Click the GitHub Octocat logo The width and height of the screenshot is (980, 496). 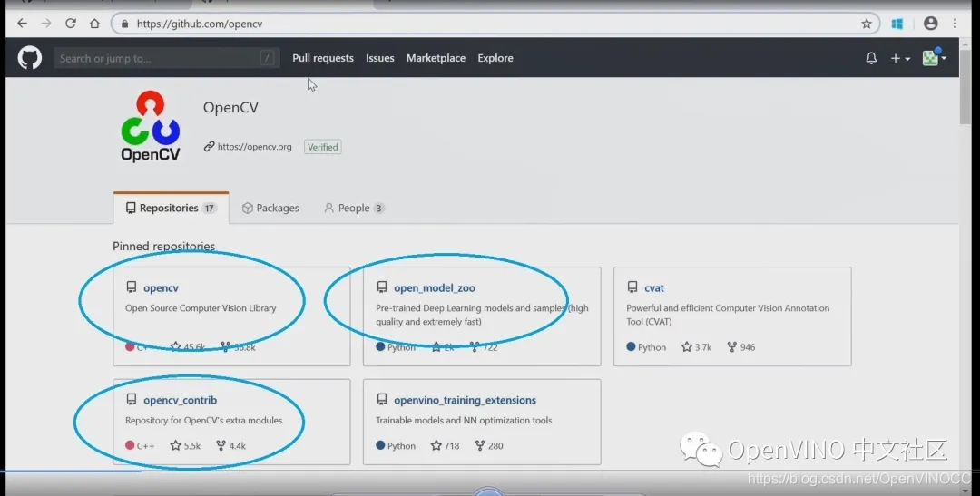pos(29,58)
